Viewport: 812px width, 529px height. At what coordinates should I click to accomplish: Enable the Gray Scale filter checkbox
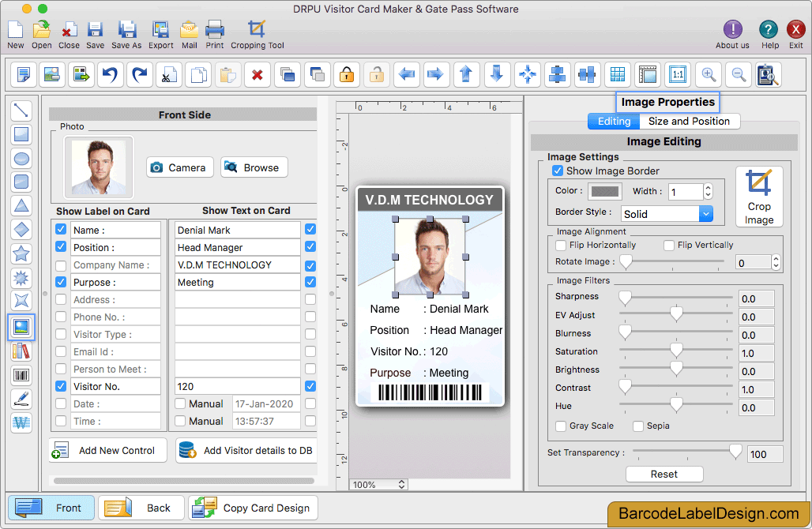tap(560, 426)
